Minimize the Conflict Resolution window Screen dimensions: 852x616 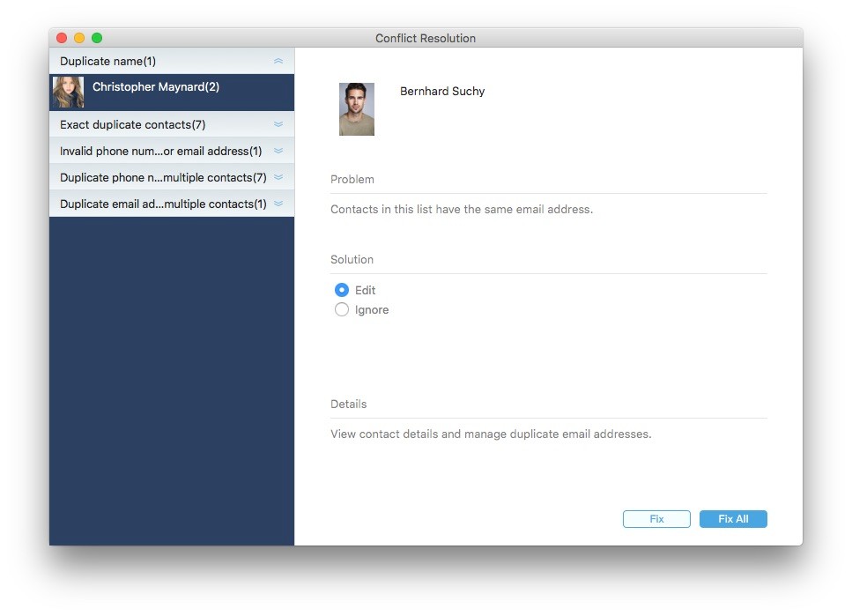[79, 38]
